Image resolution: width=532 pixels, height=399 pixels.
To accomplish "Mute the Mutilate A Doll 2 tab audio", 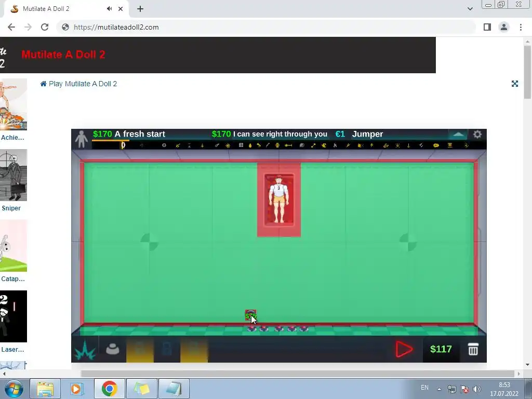I will point(109,9).
